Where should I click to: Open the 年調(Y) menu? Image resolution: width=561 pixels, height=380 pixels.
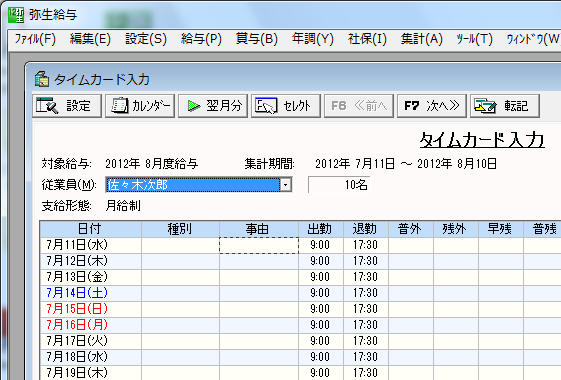313,39
